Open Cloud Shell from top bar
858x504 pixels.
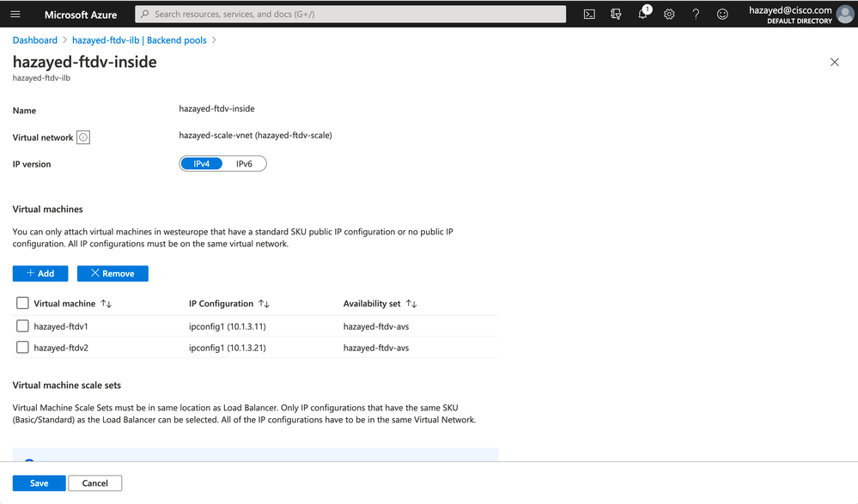(589, 15)
